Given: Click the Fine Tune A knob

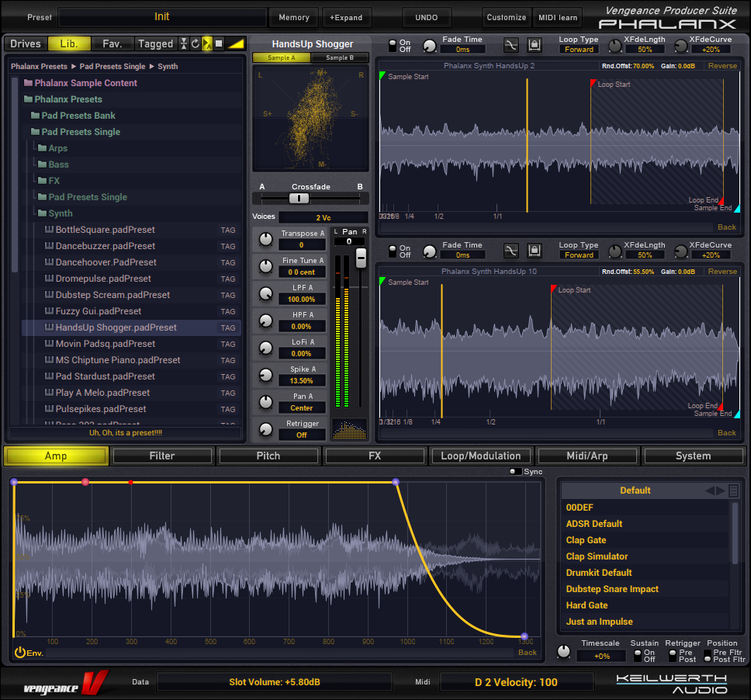Looking at the screenshot, I should click(265, 266).
